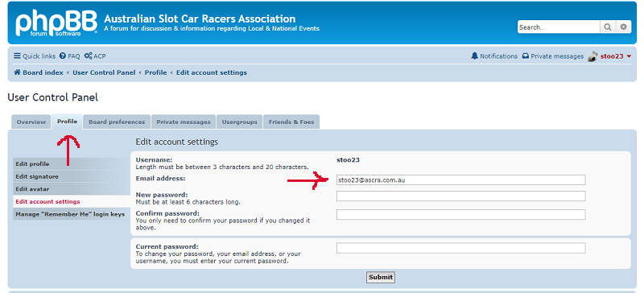Viewport: 644px width, 293px height.
Task: Open the Friends & Foes tab
Action: point(291,122)
